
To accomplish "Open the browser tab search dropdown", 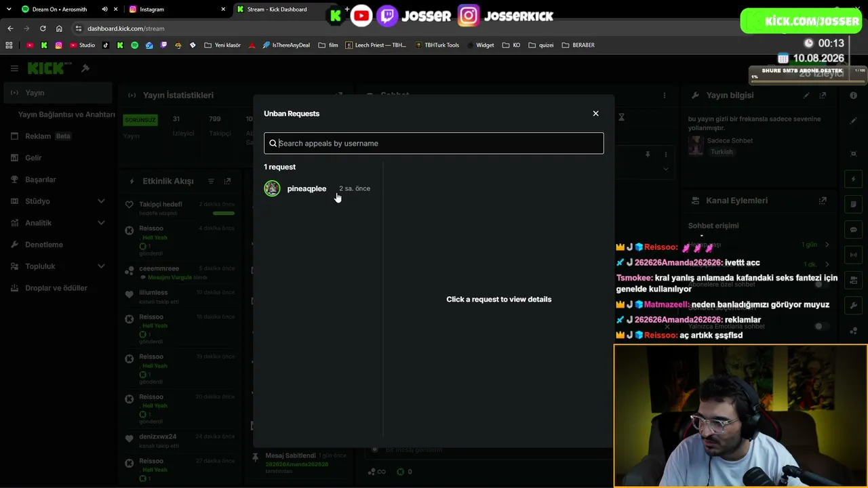I will [x=9, y=9].
